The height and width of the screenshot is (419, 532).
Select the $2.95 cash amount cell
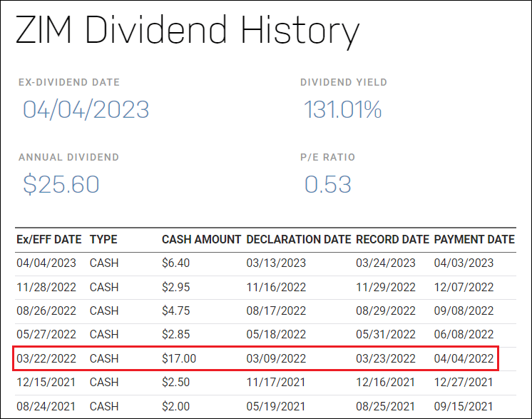coord(175,287)
